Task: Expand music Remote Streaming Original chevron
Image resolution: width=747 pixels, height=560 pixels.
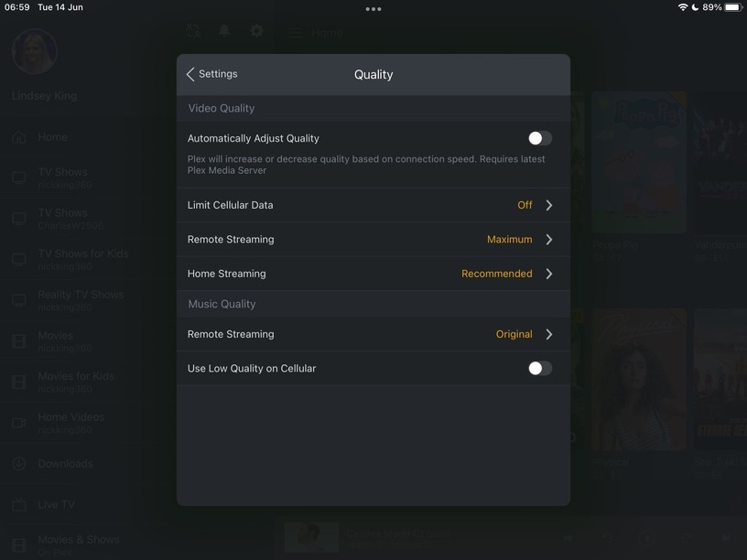Action: [549, 334]
